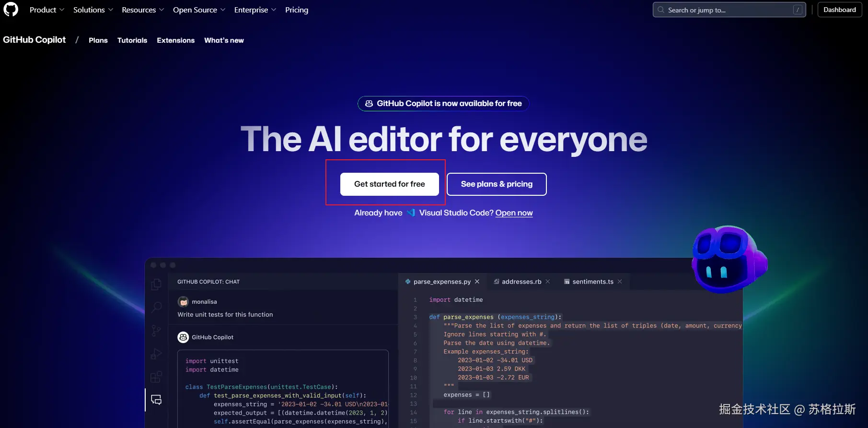Open the Extensions sub-navigation item
This screenshot has height=428, width=868.
point(176,40)
